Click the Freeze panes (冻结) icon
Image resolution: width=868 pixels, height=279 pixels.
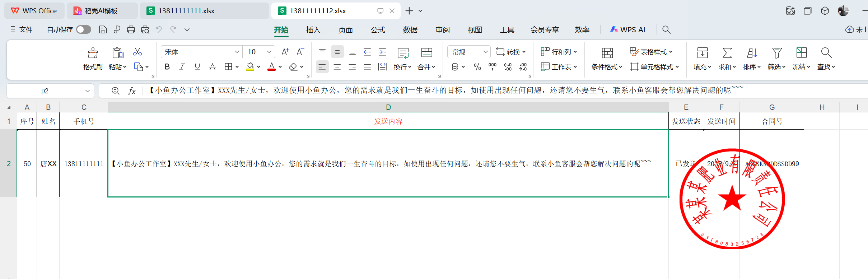[801, 54]
